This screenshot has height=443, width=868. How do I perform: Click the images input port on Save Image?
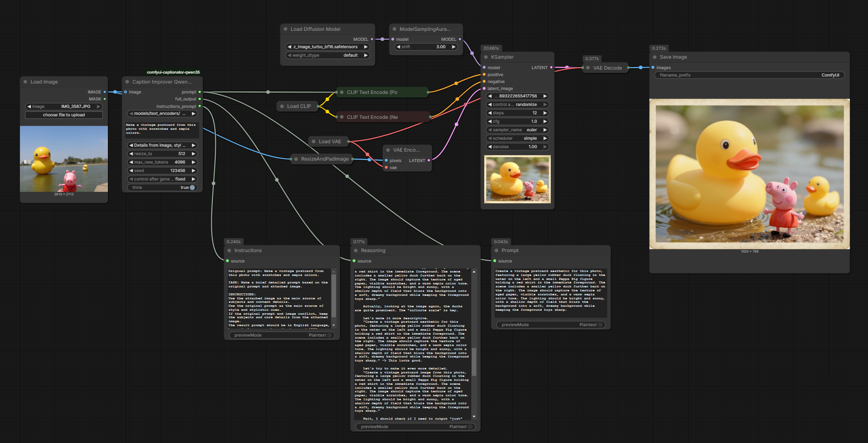pyautogui.click(x=653, y=68)
